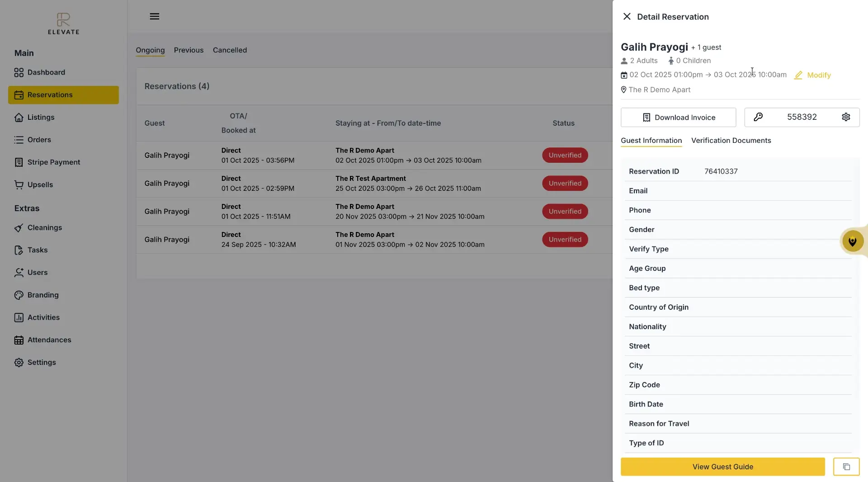Close the Detail Reservation panel
This screenshot has height=482, width=868.
tap(627, 16)
